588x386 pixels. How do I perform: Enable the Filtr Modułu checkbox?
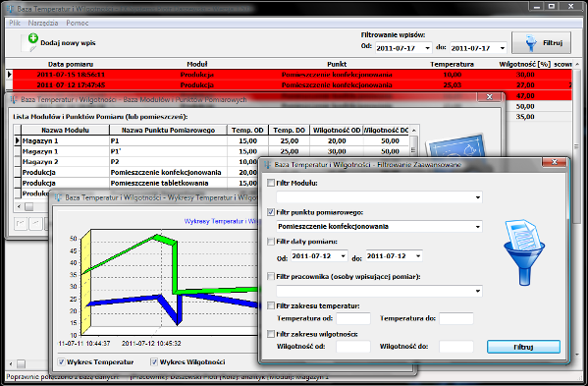point(270,183)
